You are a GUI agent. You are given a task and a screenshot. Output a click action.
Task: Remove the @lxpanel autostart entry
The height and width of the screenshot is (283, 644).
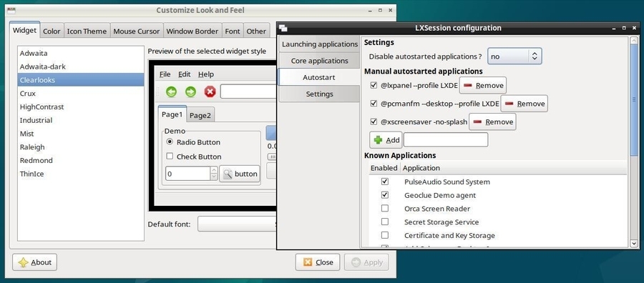482,85
